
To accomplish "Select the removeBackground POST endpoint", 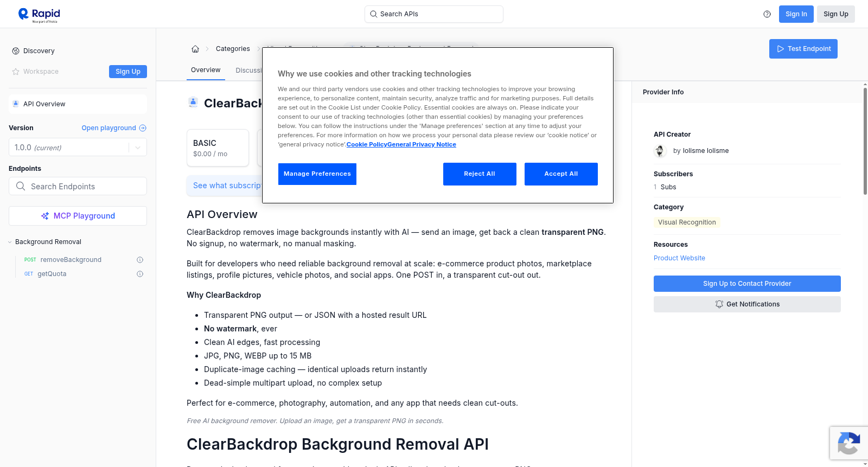I will 71,260.
